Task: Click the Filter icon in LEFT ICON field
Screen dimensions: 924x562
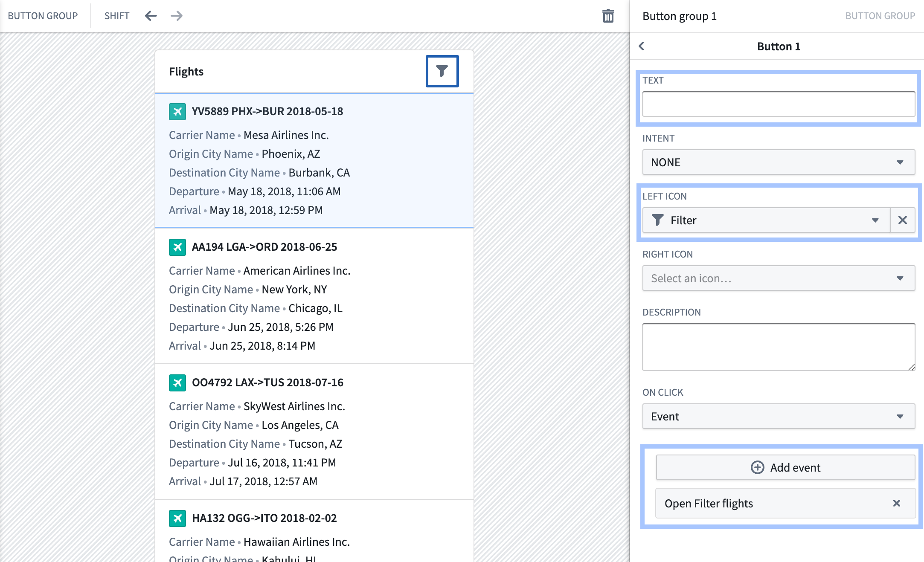Action: tap(659, 220)
